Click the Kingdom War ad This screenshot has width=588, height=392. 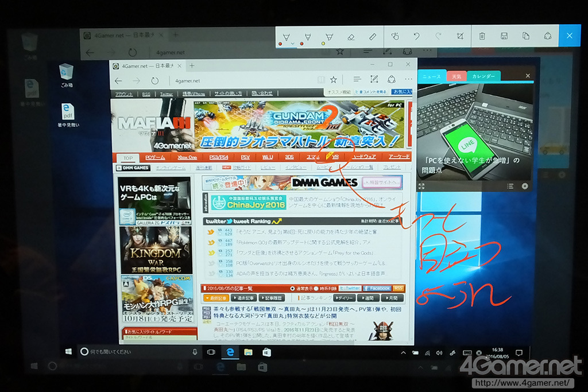(155, 250)
